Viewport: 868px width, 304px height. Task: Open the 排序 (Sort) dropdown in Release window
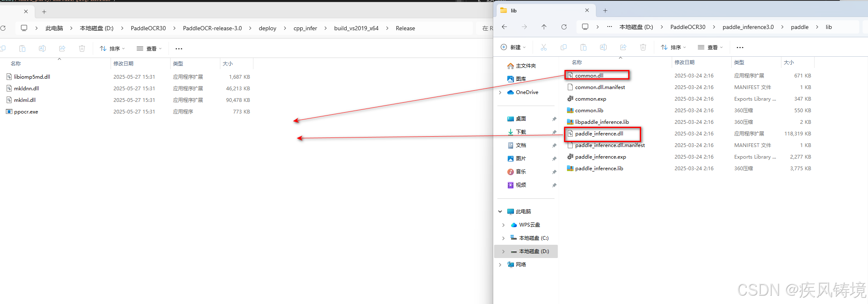pos(112,49)
